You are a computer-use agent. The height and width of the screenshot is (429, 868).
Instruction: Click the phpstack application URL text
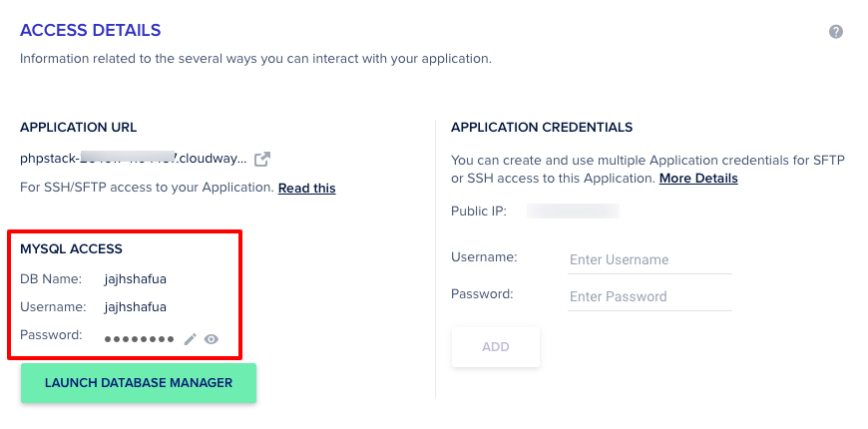tap(133, 159)
